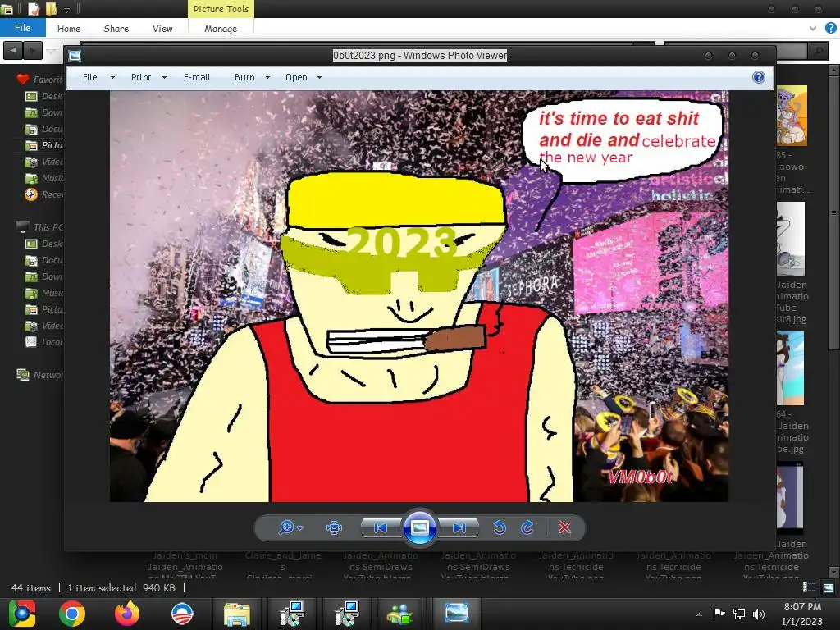Click the Picture Tools contextual tab header
The height and width of the screenshot is (630, 840).
[221, 9]
